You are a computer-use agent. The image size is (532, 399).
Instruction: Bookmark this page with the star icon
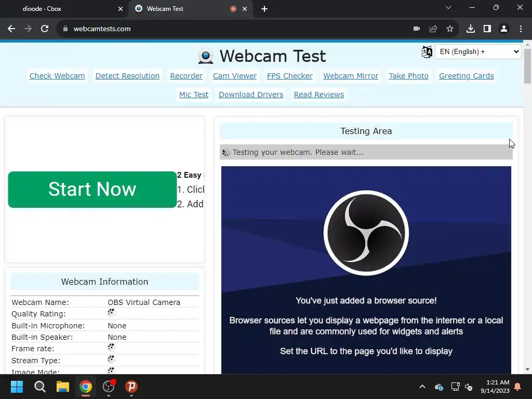click(450, 29)
